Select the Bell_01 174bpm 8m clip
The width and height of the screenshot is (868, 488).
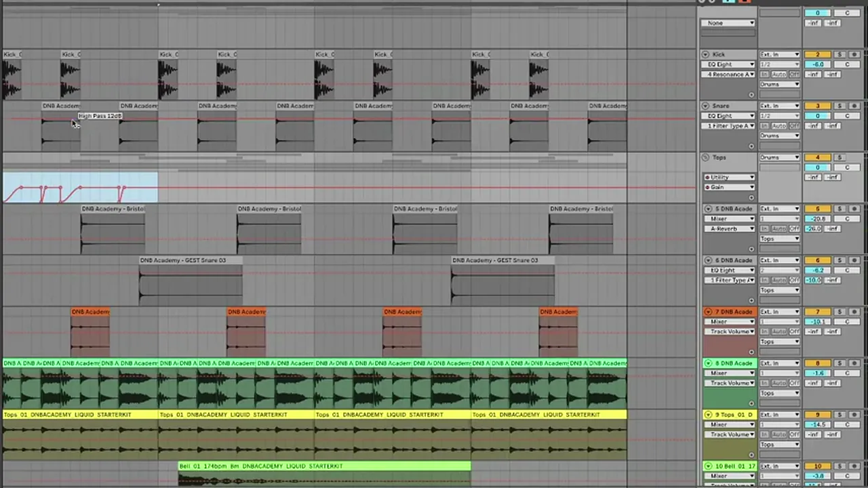pos(324,466)
